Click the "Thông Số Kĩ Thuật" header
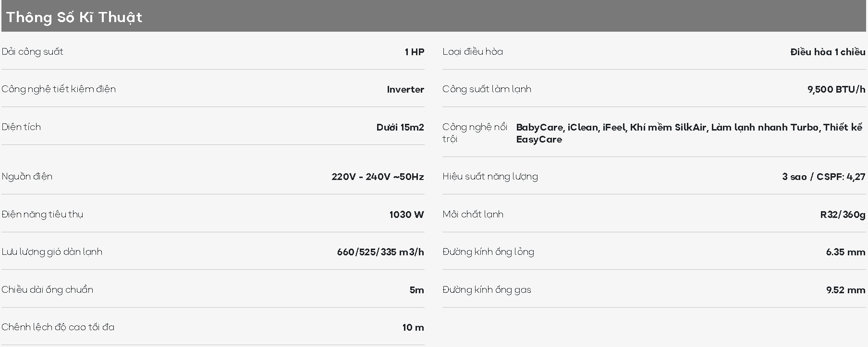This screenshot has height=347, width=868. point(74,17)
